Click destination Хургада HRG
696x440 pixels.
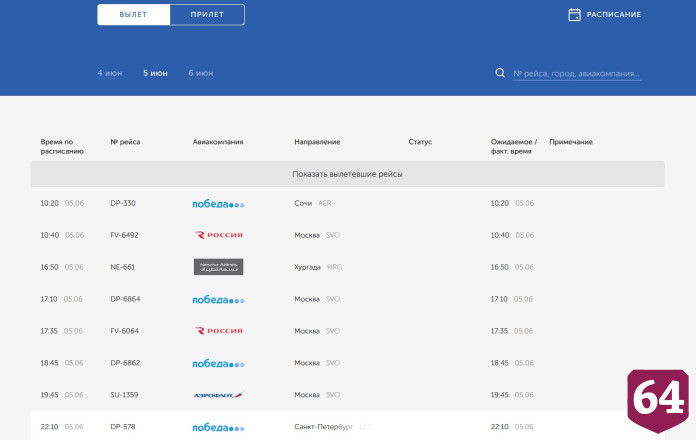pyautogui.click(x=318, y=267)
